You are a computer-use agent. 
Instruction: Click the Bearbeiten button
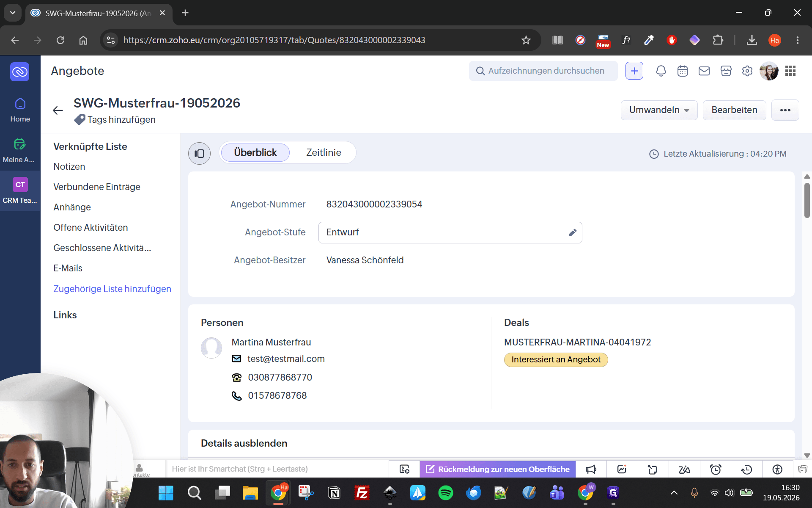click(x=734, y=110)
